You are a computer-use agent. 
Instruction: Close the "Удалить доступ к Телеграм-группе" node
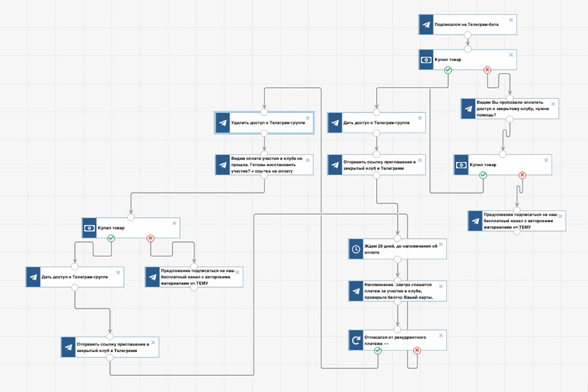pos(307,118)
